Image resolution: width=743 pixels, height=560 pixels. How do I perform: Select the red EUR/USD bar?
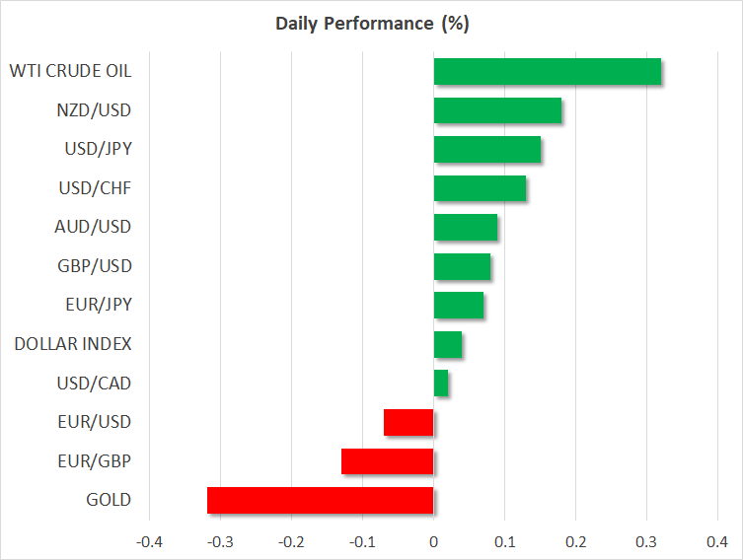(x=409, y=422)
